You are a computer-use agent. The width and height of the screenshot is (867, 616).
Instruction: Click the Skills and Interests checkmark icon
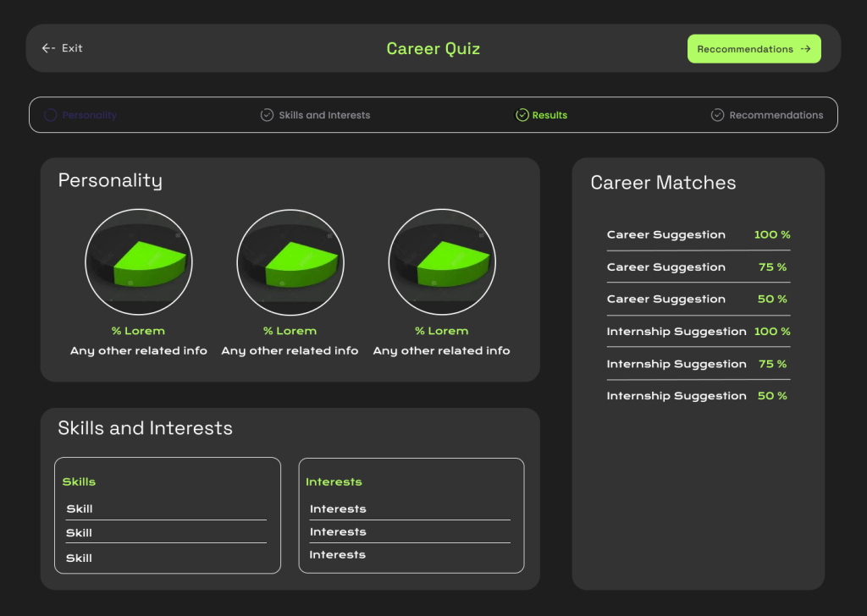click(267, 115)
